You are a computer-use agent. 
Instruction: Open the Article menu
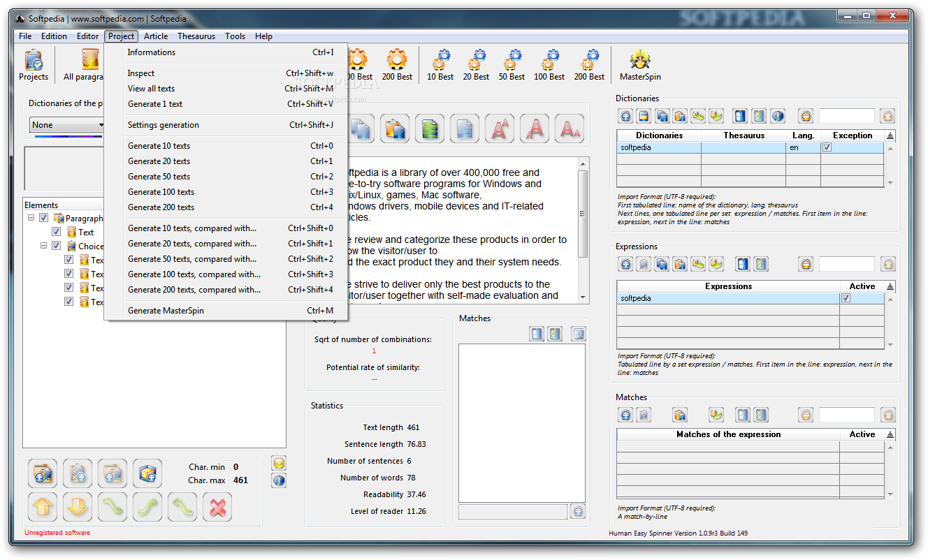[x=156, y=36]
